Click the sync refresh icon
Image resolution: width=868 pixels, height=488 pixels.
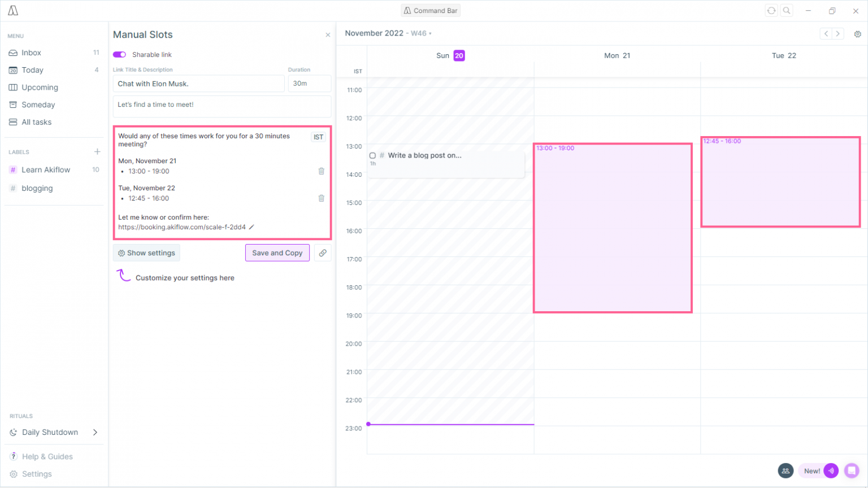[x=771, y=11]
